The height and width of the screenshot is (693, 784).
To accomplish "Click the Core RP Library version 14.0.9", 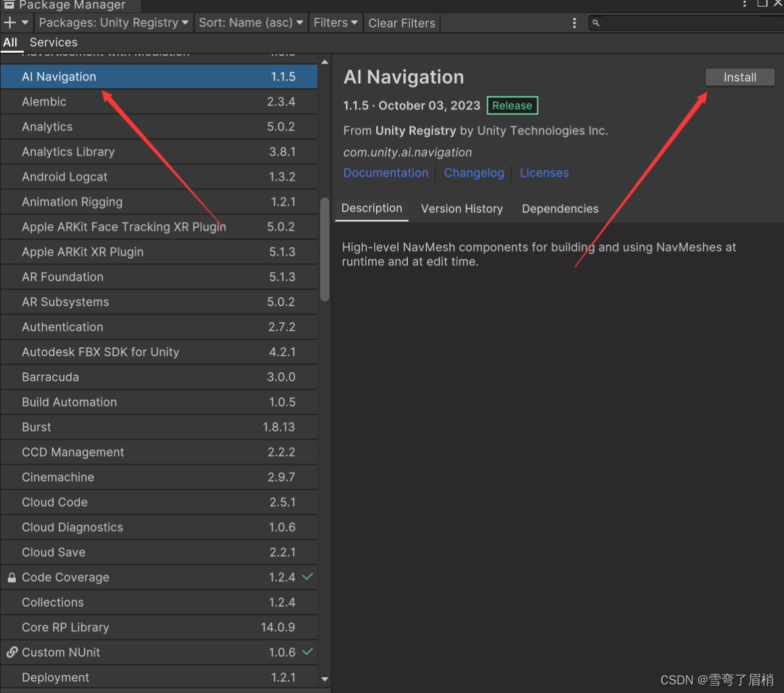I will (x=277, y=627).
